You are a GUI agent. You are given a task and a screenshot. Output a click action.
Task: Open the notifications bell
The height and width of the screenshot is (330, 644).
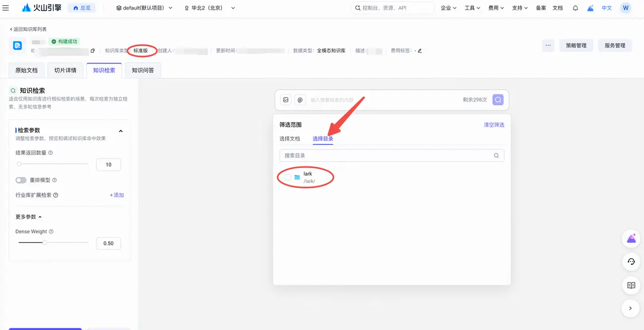point(576,8)
